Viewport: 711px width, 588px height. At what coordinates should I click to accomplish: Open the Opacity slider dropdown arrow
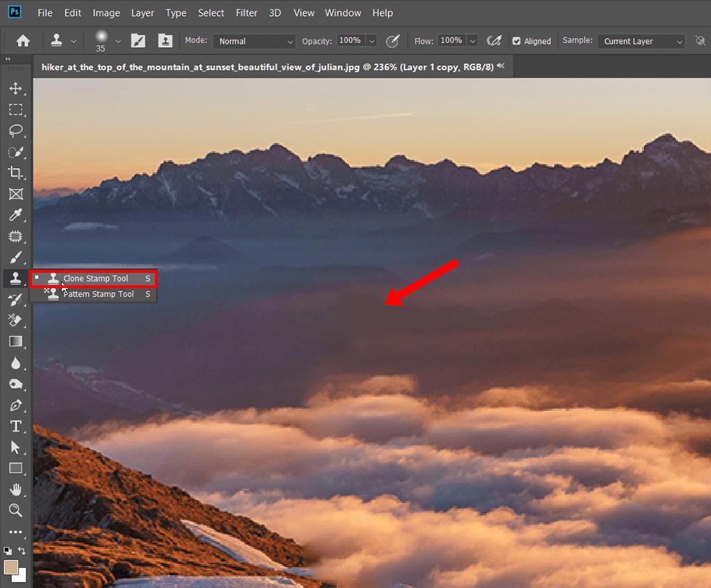[x=372, y=41]
